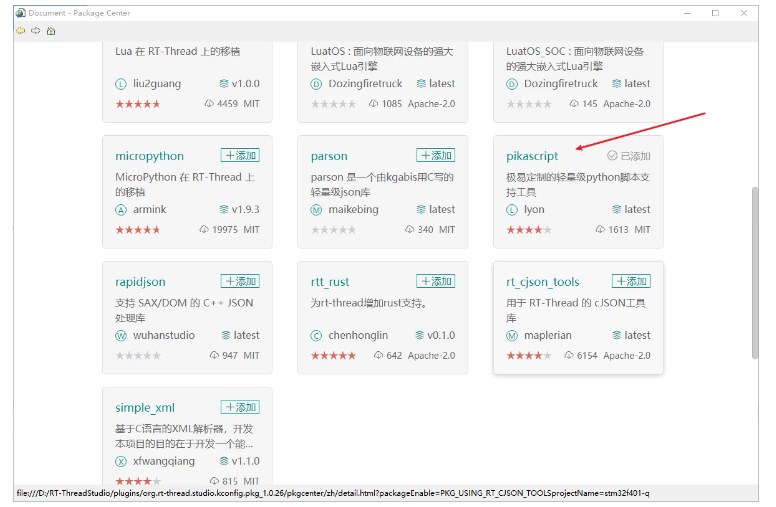Click download count icon beside 947
Viewport: 776px width, 507px height.
[x=214, y=355]
